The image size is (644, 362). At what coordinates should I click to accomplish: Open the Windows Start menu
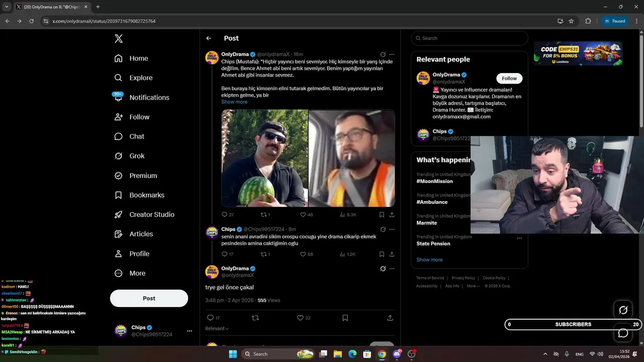click(x=232, y=354)
